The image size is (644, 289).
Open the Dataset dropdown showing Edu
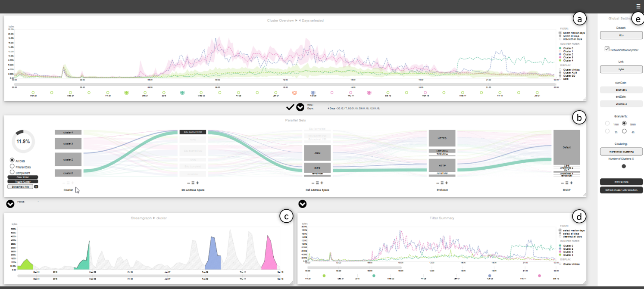pos(621,35)
